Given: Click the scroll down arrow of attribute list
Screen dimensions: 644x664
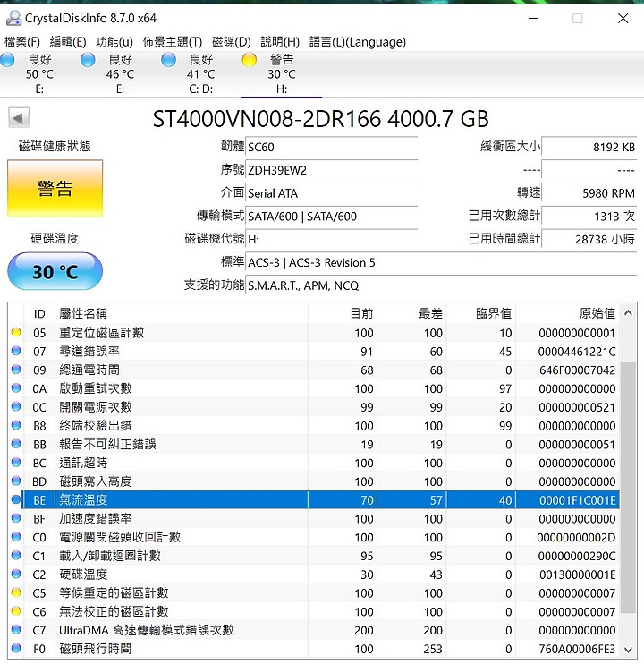Looking at the screenshot, I should 628,650.
